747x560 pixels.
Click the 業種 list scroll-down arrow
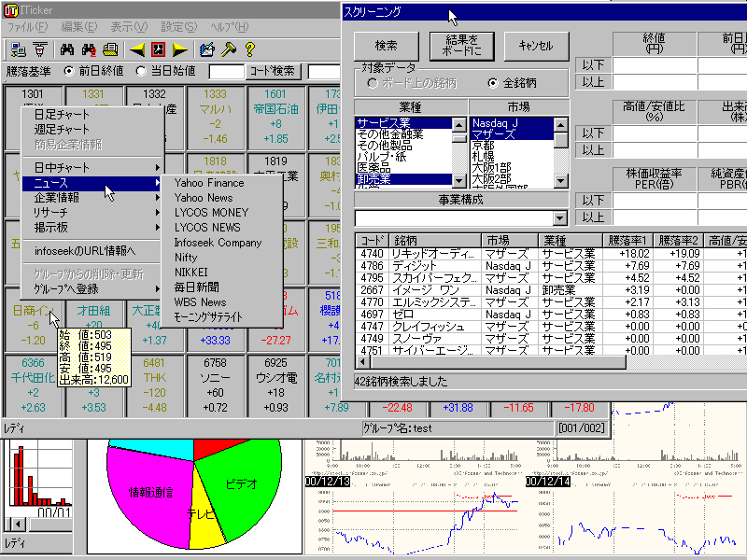click(458, 181)
